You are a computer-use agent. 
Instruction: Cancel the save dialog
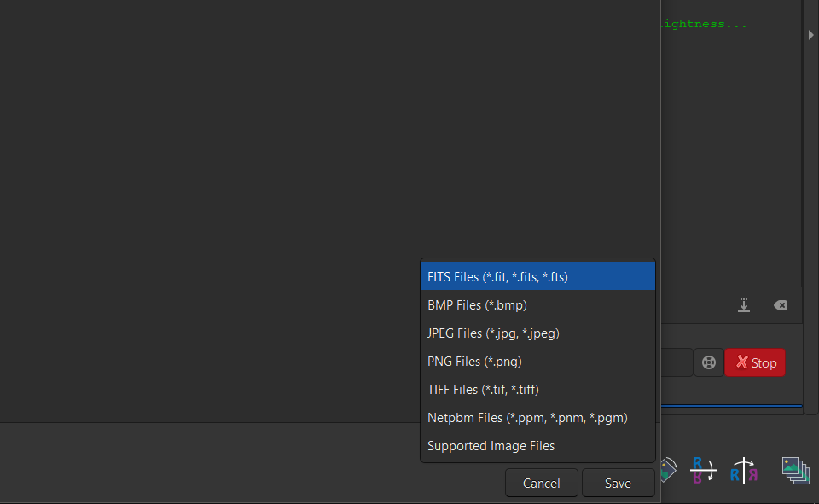pos(541,483)
